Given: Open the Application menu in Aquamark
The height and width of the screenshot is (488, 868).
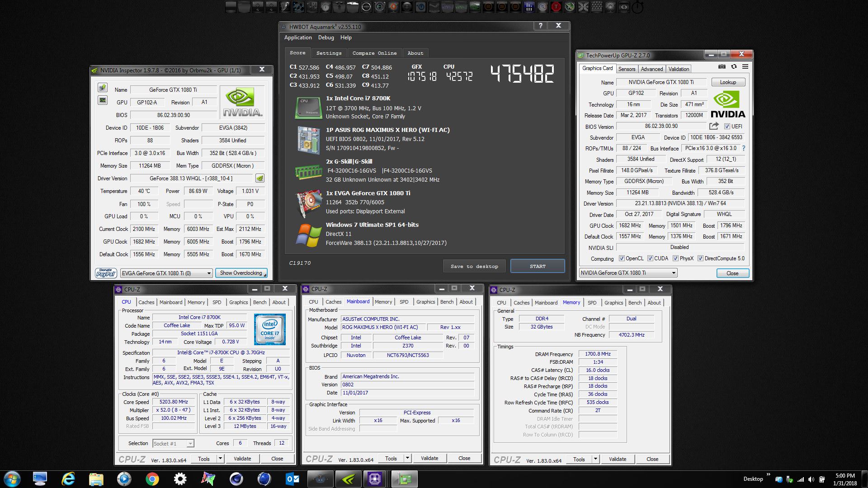Looking at the screenshot, I should [x=298, y=38].
